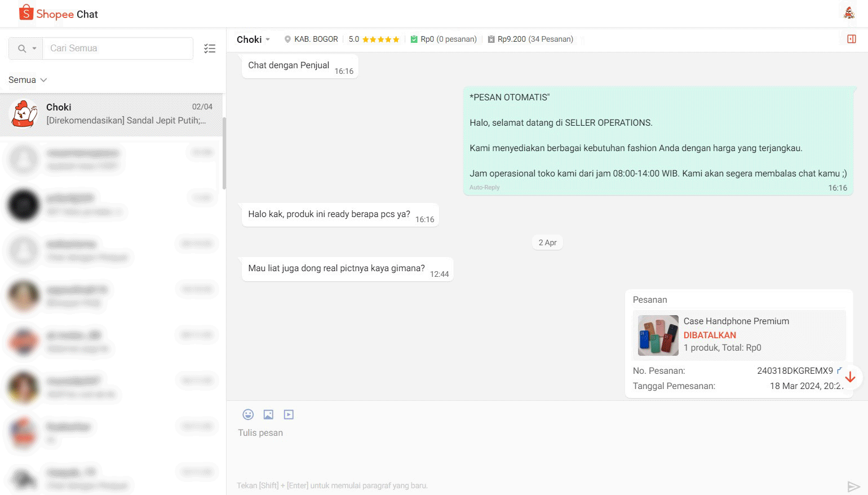Expand the search type selector arrow
Image resolution: width=868 pixels, height=495 pixels.
tap(34, 48)
